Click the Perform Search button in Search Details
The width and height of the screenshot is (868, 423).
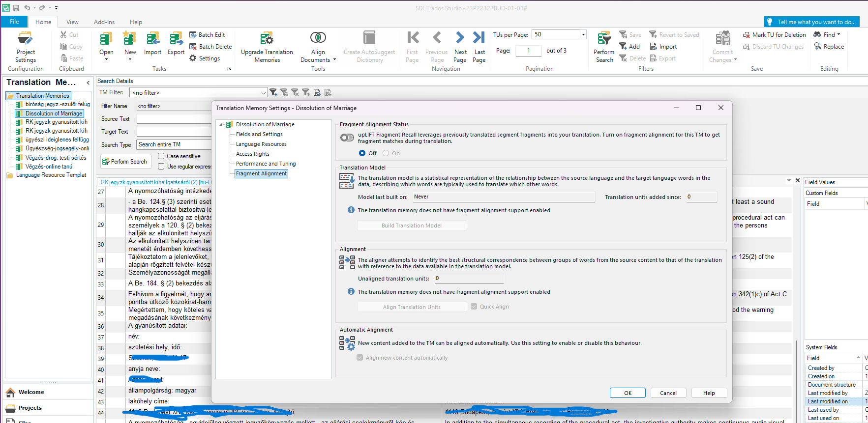[x=125, y=162]
